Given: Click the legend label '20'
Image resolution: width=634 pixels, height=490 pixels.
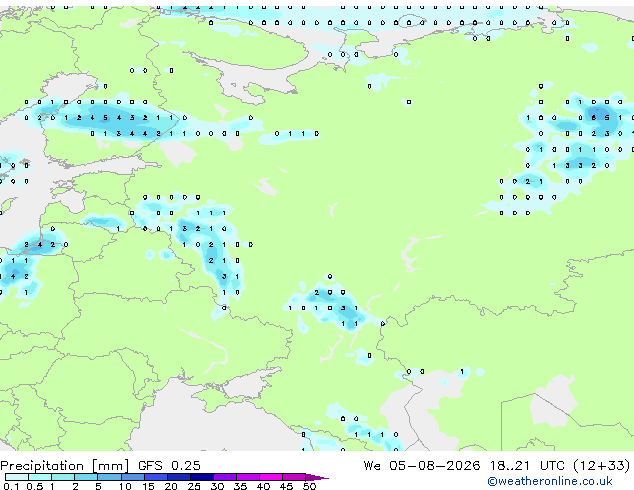Looking at the screenshot, I should [171, 486].
